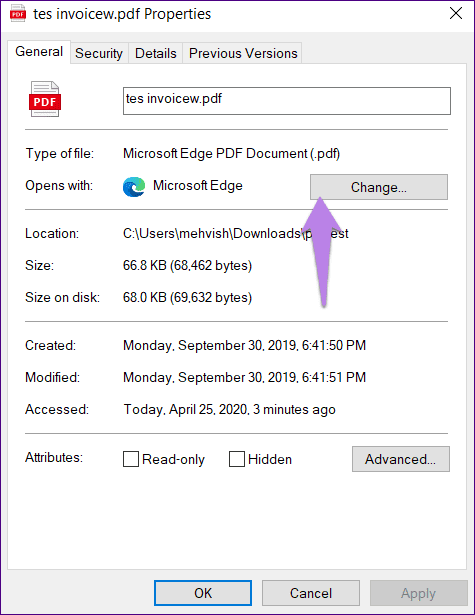Image resolution: width=475 pixels, height=615 pixels.
Task: Click the greyed-out Apply button
Action: 419,593
